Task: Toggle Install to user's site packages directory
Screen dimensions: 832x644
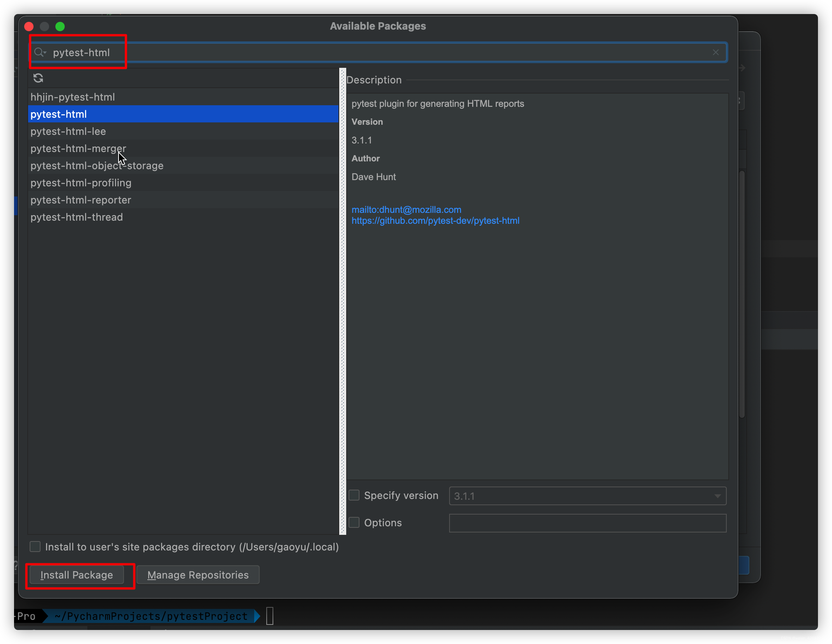Action: (x=35, y=547)
